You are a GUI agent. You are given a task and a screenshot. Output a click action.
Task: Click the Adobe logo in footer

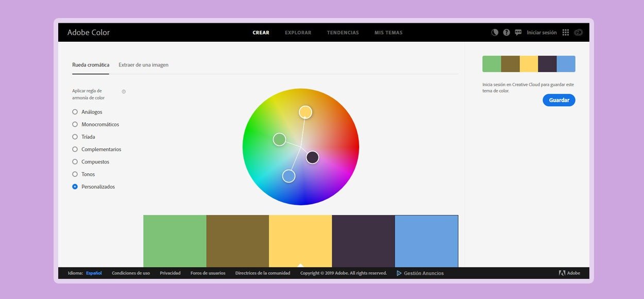(x=569, y=273)
